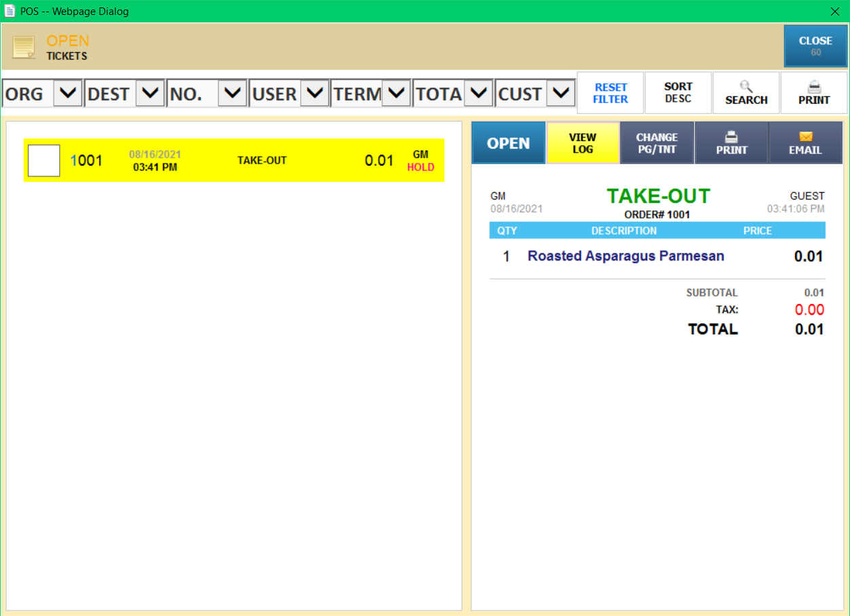Click the Open Tickets notepad icon
This screenshot has width=850, height=616.
coord(24,47)
